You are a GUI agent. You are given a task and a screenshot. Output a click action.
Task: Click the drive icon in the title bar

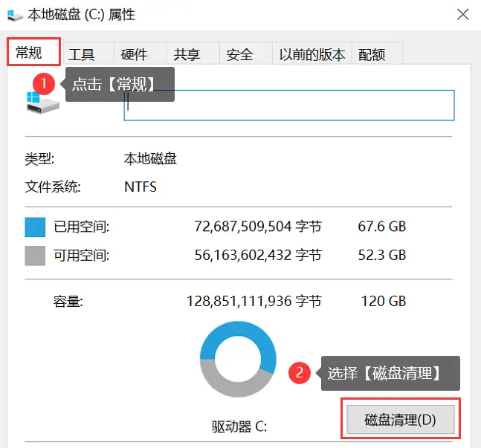point(15,15)
